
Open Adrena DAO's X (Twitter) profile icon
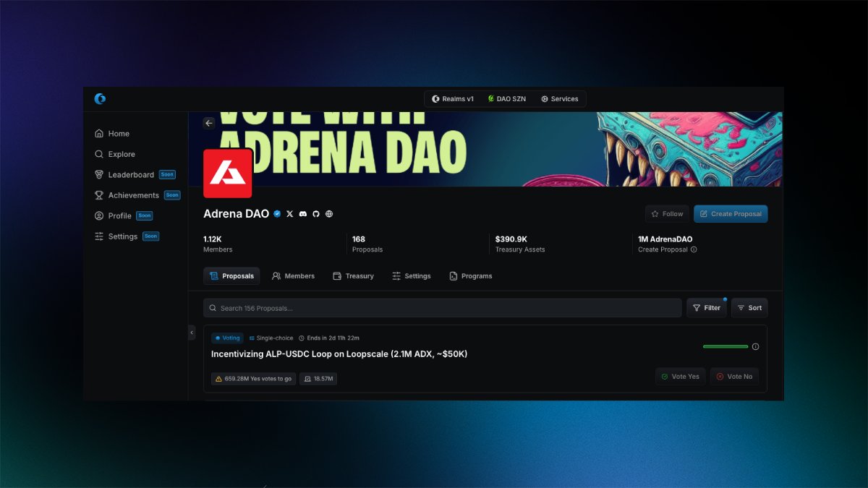tap(290, 214)
